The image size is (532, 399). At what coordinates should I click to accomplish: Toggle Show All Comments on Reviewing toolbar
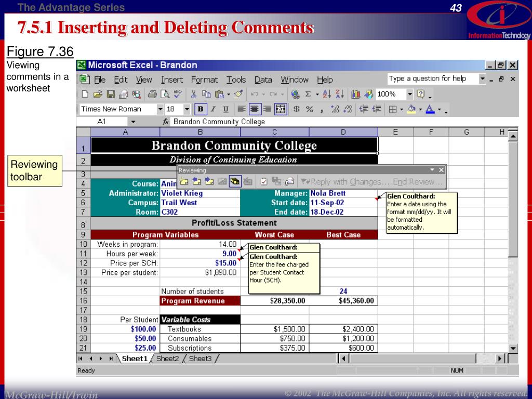[x=235, y=181]
